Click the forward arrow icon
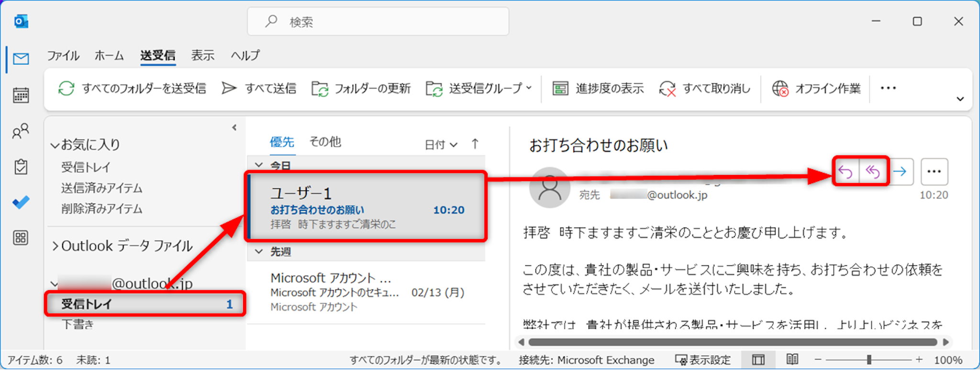Screen dimensions: 980x370 [901, 172]
